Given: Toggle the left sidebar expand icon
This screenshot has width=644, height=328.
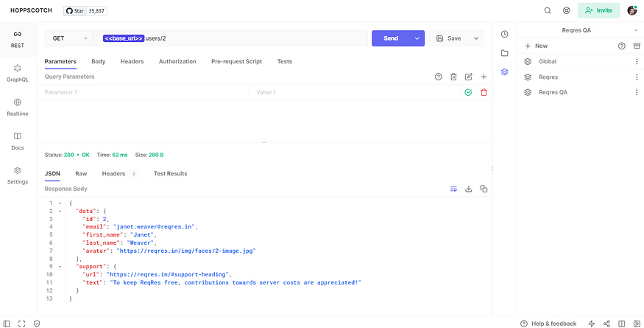Looking at the screenshot, I should click(7, 324).
